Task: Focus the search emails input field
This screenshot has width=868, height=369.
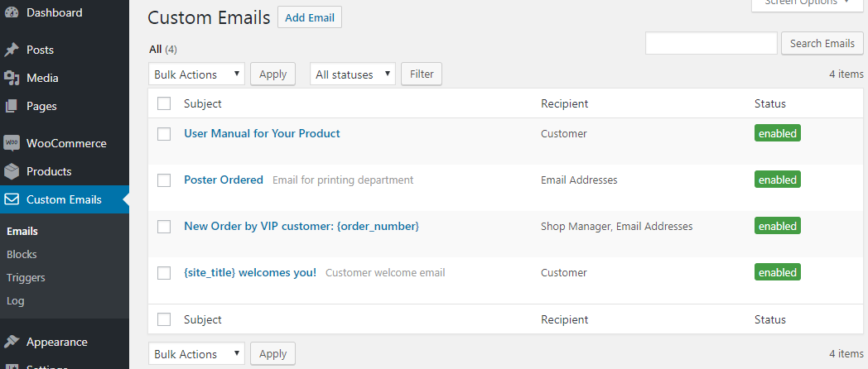Action: click(711, 43)
